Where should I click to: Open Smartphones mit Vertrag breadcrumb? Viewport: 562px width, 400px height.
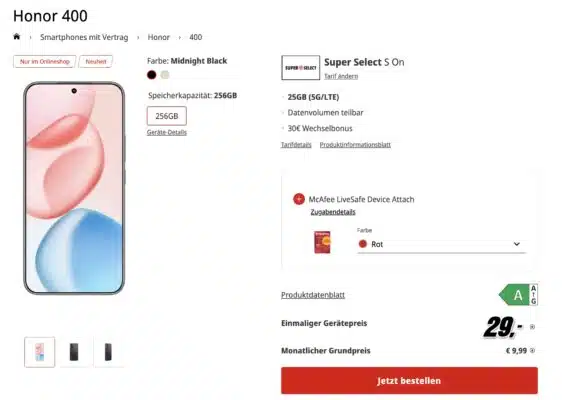pyautogui.click(x=84, y=37)
